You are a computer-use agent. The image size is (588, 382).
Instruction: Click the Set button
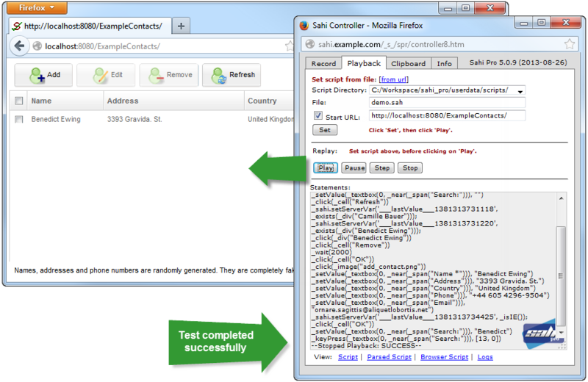(x=325, y=130)
